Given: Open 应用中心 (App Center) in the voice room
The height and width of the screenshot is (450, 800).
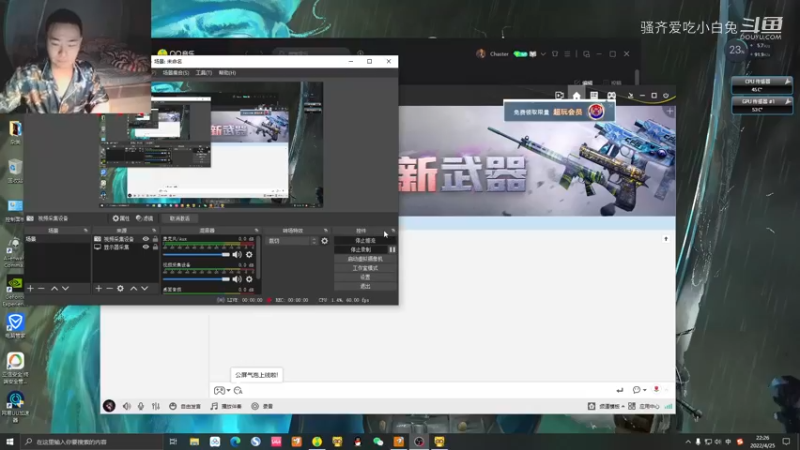Looking at the screenshot, I should [x=644, y=406].
